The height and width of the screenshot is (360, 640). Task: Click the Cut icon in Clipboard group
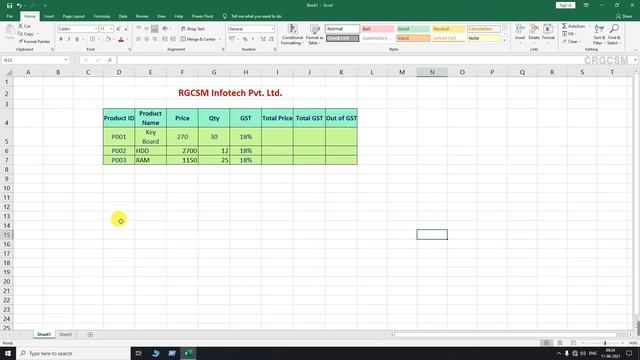point(20,26)
